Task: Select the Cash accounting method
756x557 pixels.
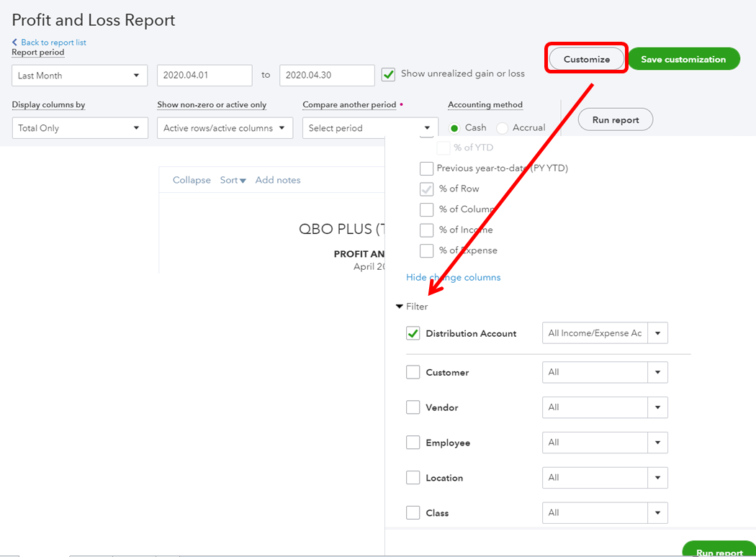Action: point(454,128)
